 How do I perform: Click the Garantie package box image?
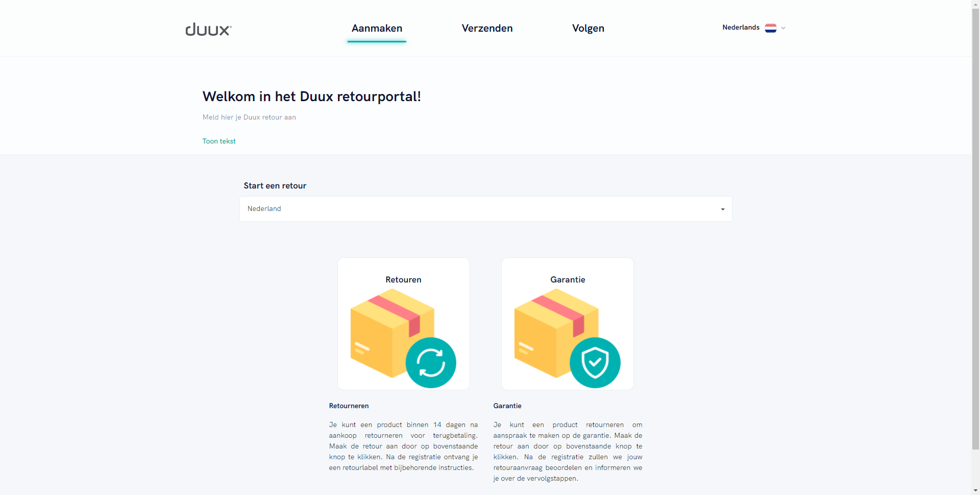click(555, 332)
